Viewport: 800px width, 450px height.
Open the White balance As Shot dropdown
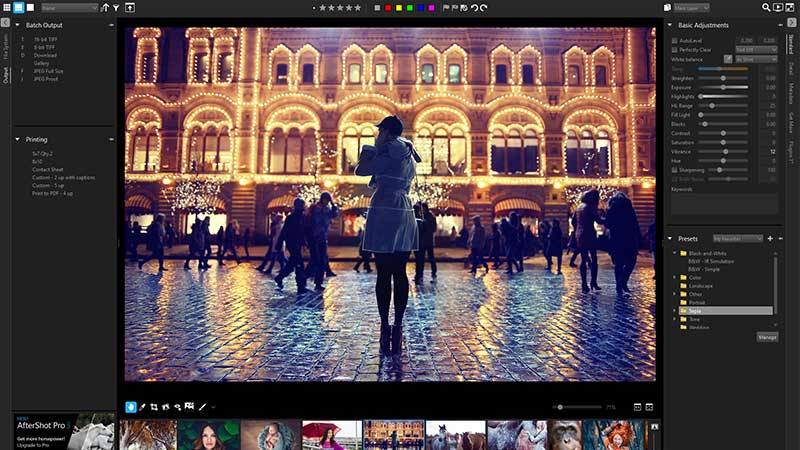coord(756,59)
